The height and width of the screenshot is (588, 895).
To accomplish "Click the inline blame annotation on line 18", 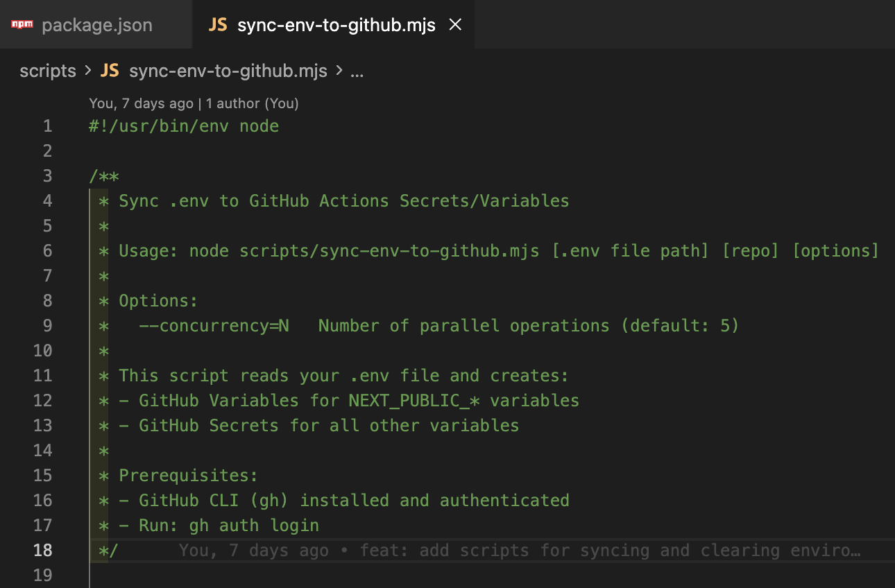I will point(519,551).
